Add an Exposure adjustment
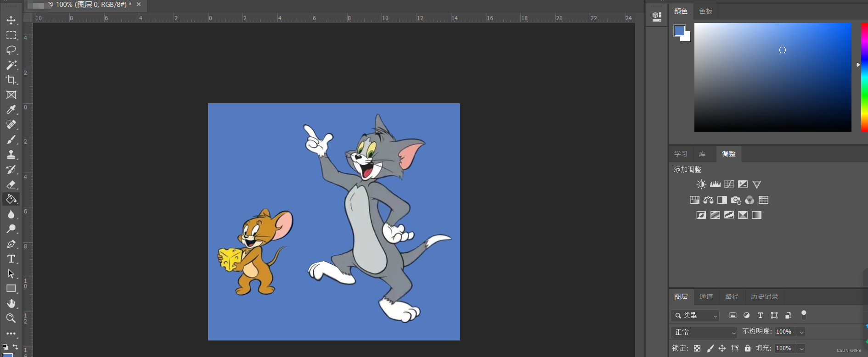This screenshot has width=868, height=357. pyautogui.click(x=743, y=184)
